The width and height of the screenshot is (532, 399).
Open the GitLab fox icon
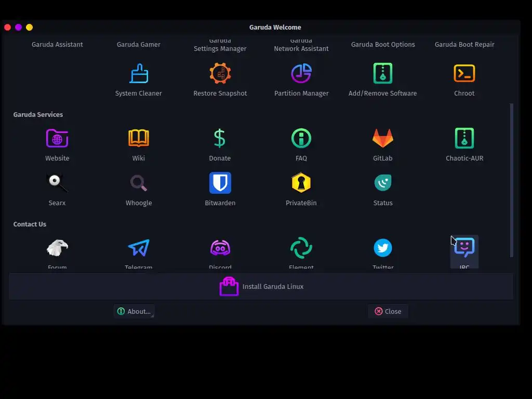point(383,138)
